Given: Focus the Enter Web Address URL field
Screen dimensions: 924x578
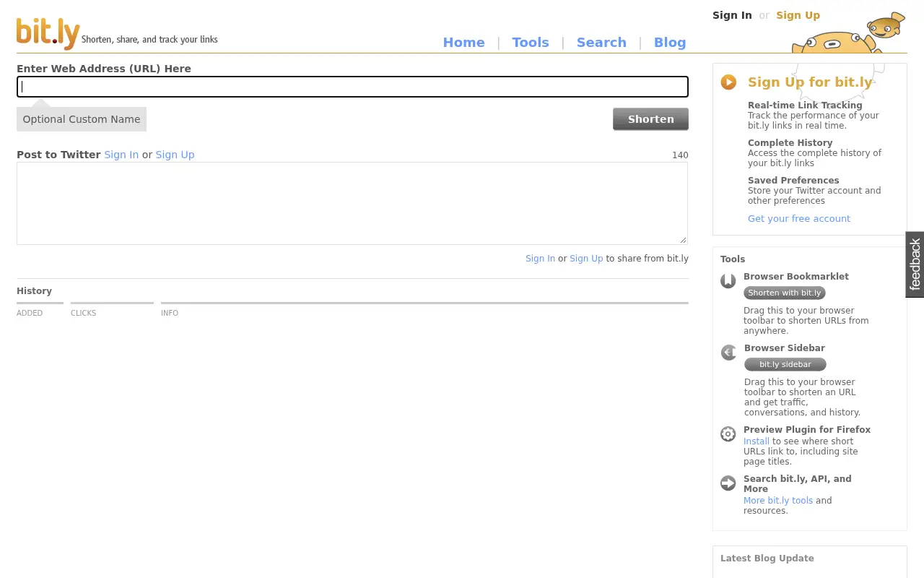Looking at the screenshot, I should click(x=352, y=87).
